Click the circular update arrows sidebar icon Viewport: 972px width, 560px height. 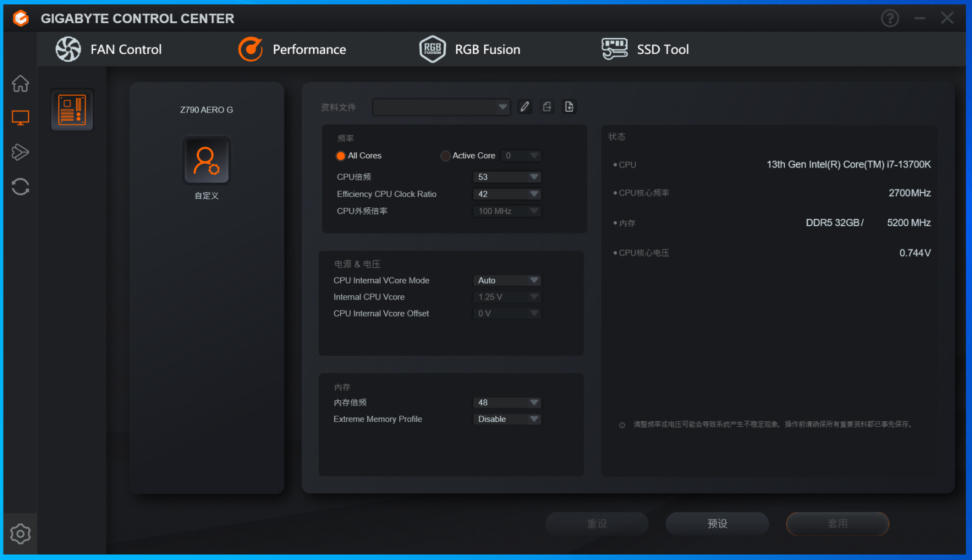20,186
